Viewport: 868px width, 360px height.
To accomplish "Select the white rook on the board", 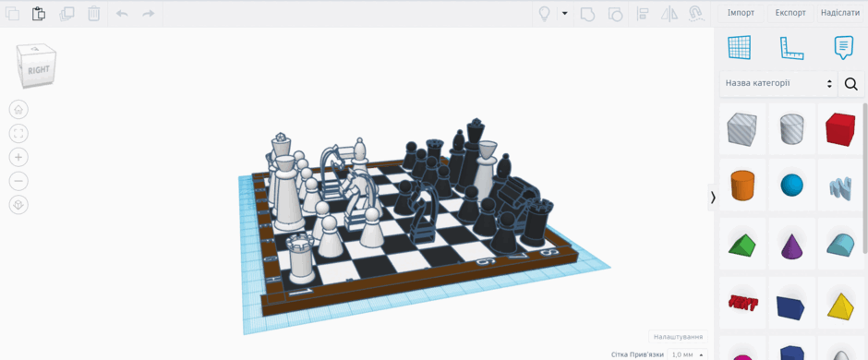I will tap(301, 258).
